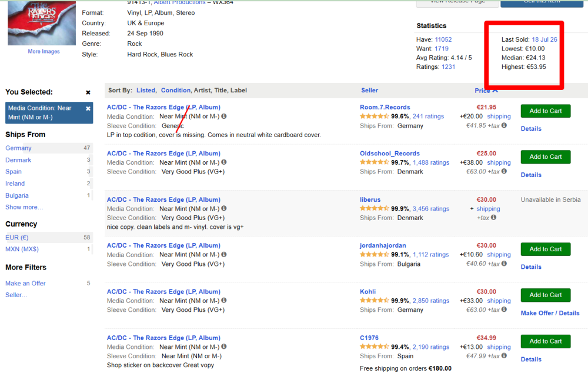Filter by ships from Bulgaria
Viewport: 588px width, 373px height.
[x=17, y=195]
